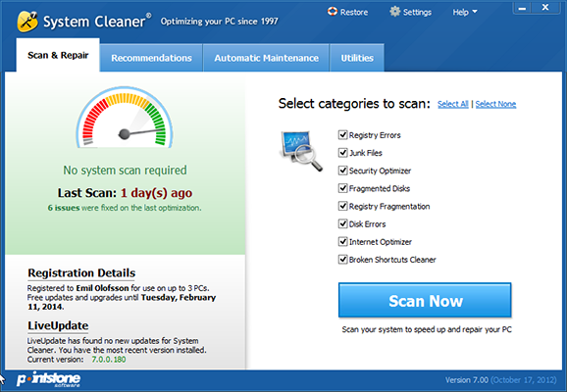This screenshot has height=392, width=567.
Task: Expand the Help dropdown menu
Action: pos(465,13)
